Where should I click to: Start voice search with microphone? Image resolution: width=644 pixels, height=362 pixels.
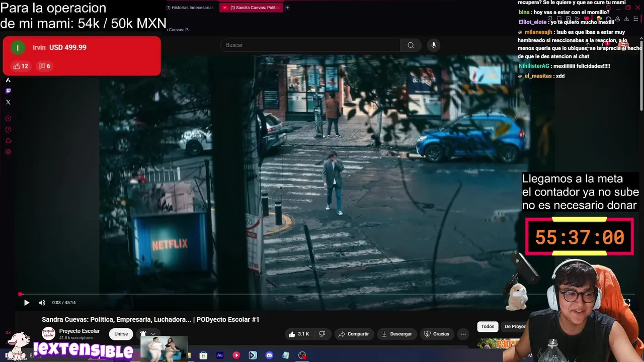coord(434,45)
